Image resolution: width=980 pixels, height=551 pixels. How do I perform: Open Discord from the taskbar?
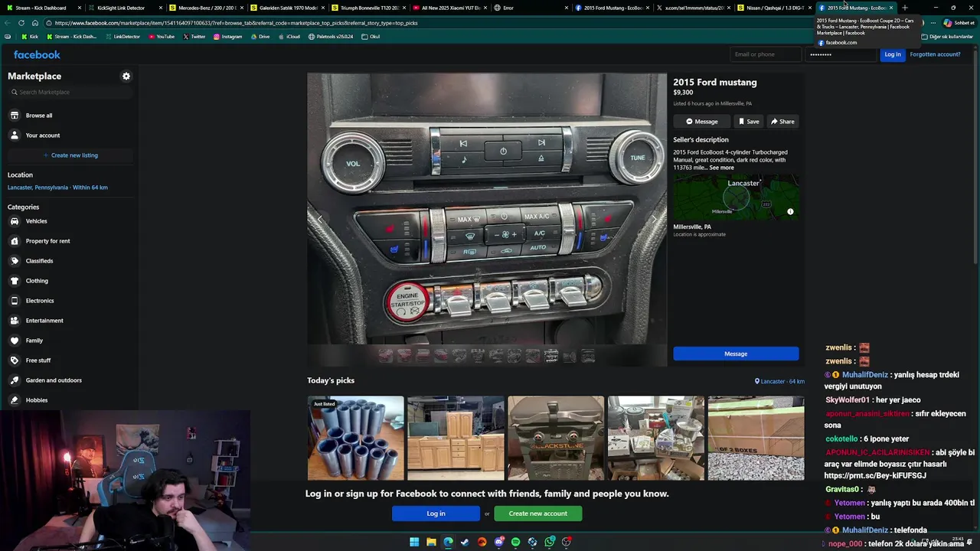coord(498,542)
